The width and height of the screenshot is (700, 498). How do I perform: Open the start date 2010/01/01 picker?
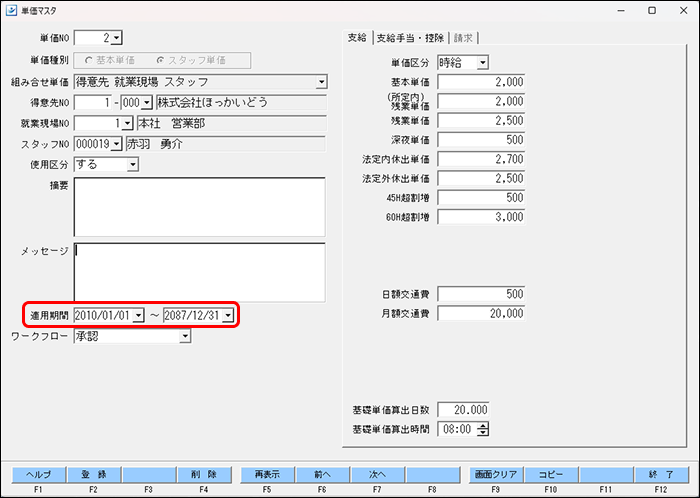point(138,315)
